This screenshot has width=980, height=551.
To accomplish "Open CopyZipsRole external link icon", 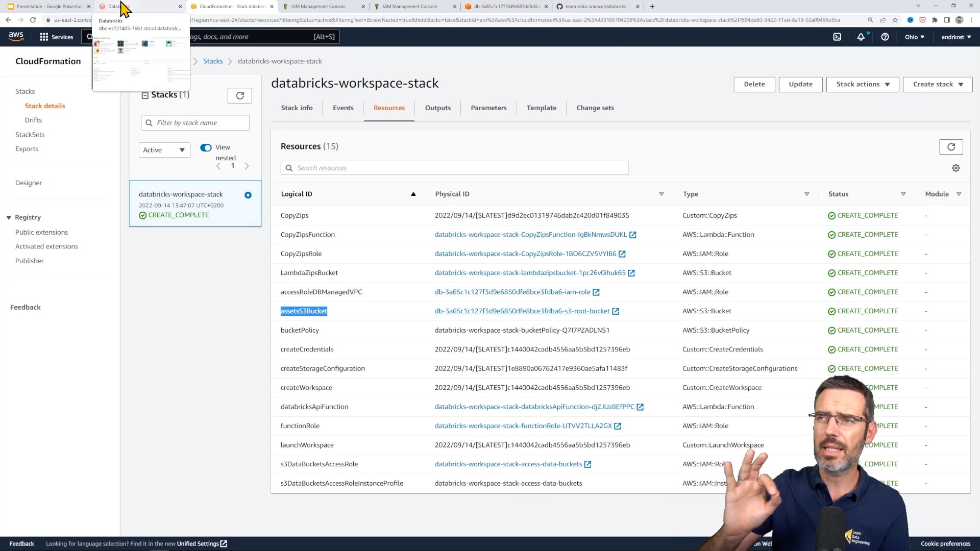I will 622,254.
